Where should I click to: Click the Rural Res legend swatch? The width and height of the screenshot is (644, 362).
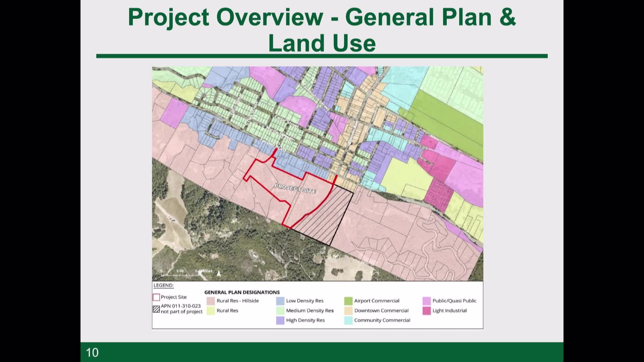[211, 310]
